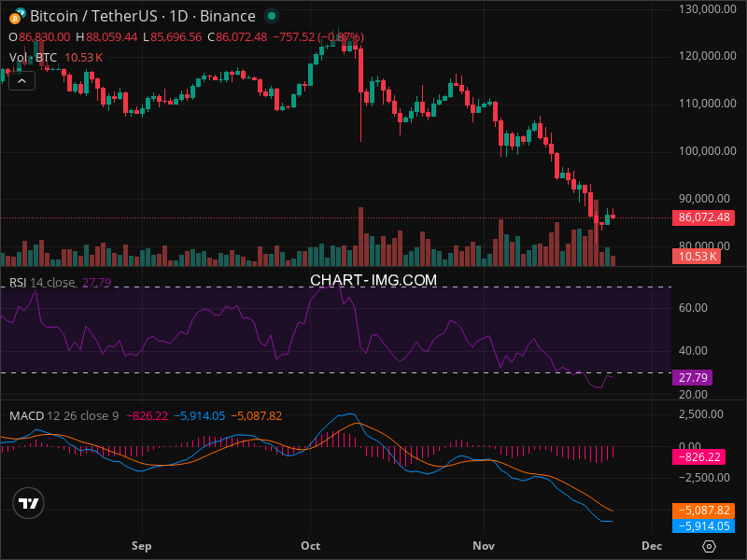Click the purple RSI value tag 27.79
Image resolution: width=747 pixels, height=560 pixels.
pyautogui.click(x=693, y=378)
